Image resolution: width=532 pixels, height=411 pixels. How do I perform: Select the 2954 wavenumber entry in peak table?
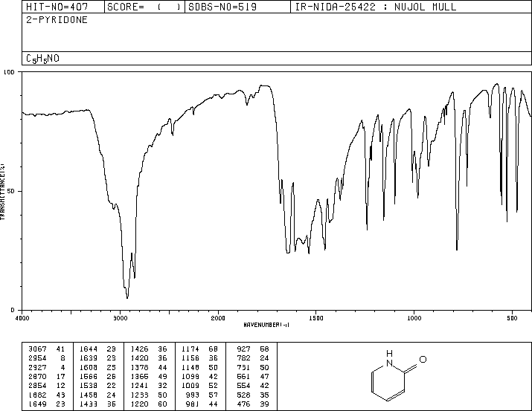(37, 357)
